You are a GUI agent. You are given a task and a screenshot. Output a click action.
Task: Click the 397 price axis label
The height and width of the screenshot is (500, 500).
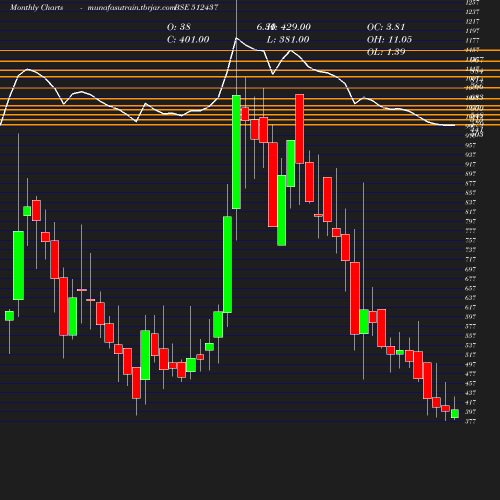pos(470,412)
